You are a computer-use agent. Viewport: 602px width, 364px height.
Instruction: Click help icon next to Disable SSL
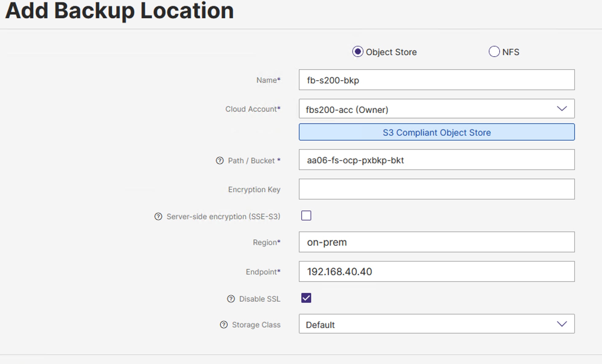pyautogui.click(x=231, y=299)
